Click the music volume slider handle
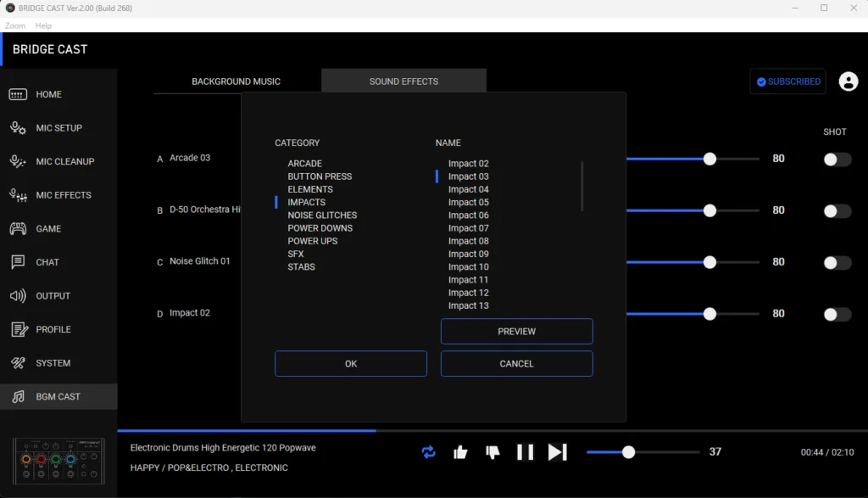 (x=628, y=452)
